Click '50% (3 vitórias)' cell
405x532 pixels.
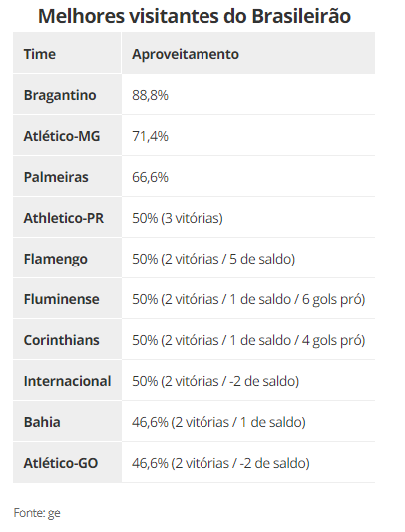click(x=248, y=218)
